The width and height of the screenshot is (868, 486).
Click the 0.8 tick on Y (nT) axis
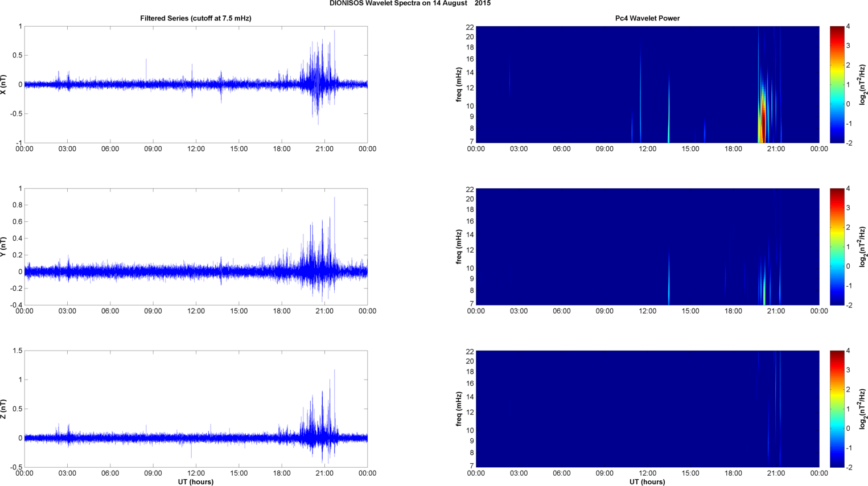(x=17, y=205)
